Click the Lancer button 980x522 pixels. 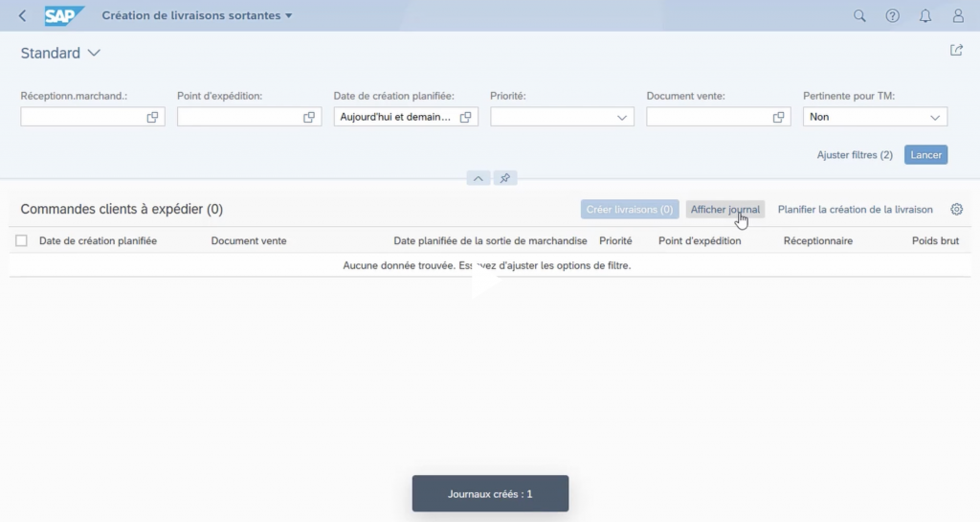coord(925,154)
